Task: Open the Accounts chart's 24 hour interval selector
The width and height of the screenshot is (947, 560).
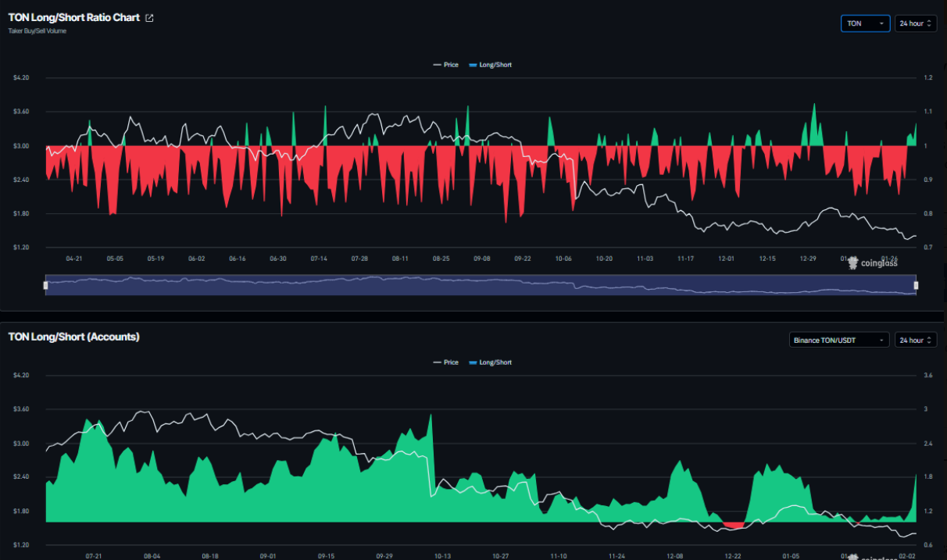Action: point(916,340)
